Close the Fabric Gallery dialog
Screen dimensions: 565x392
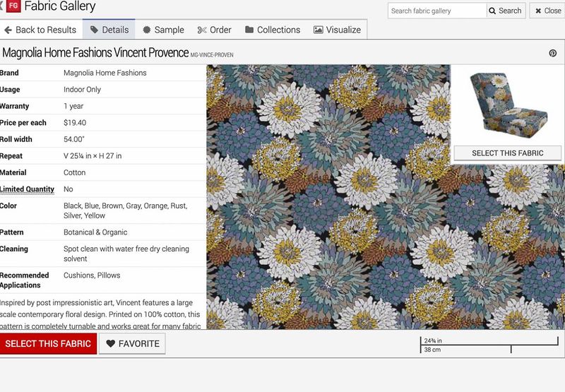tap(548, 11)
